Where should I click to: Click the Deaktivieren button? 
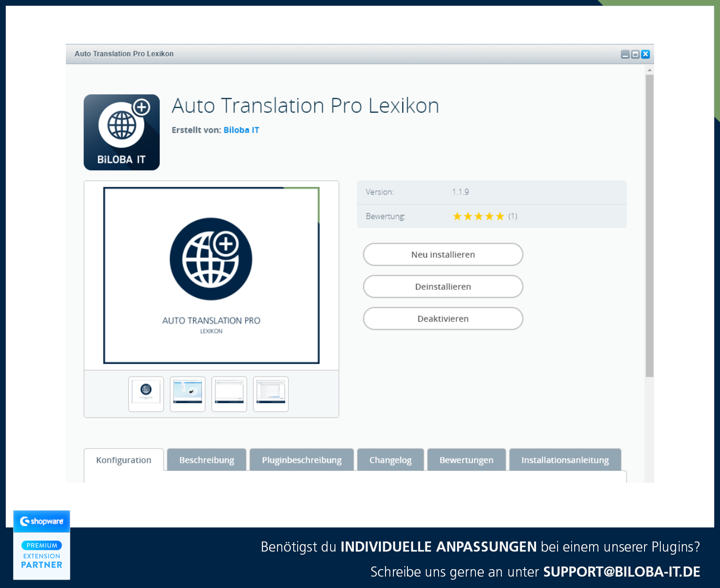pyautogui.click(x=443, y=319)
